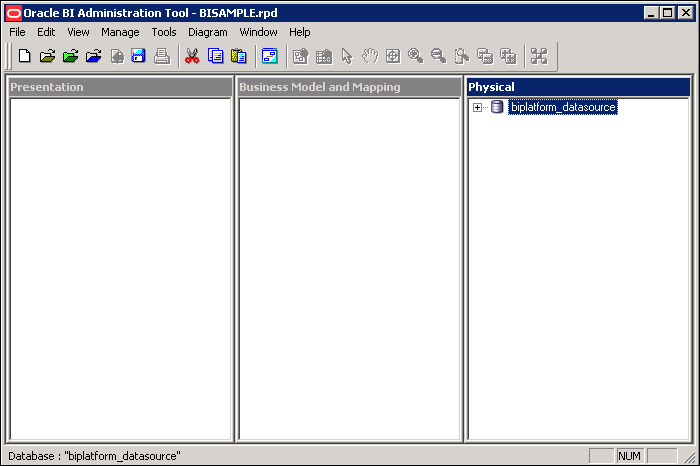This screenshot has width=700, height=466.
Task: Select the biplatform_datasource item in Physical pane
Action: (x=563, y=107)
